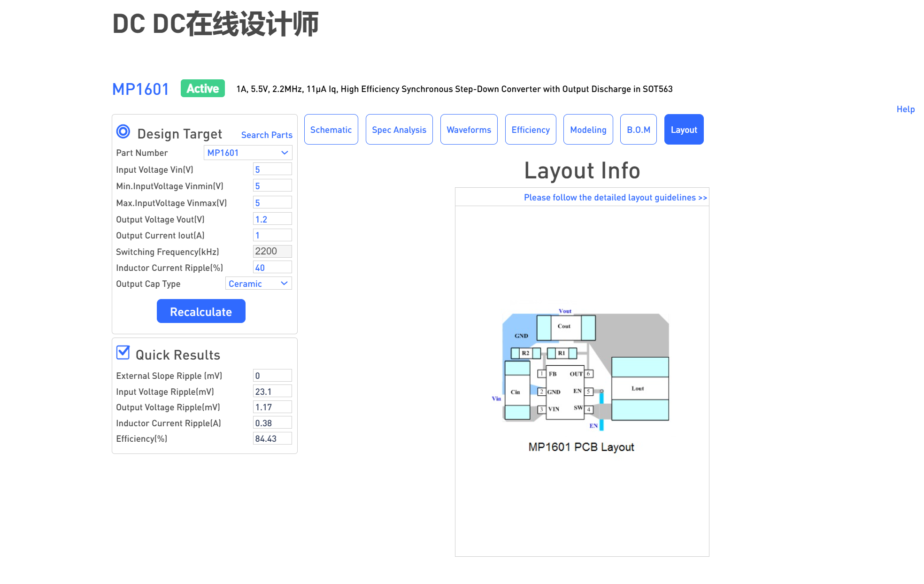Select the Modeling tab
The height and width of the screenshot is (584, 924).
[588, 130]
